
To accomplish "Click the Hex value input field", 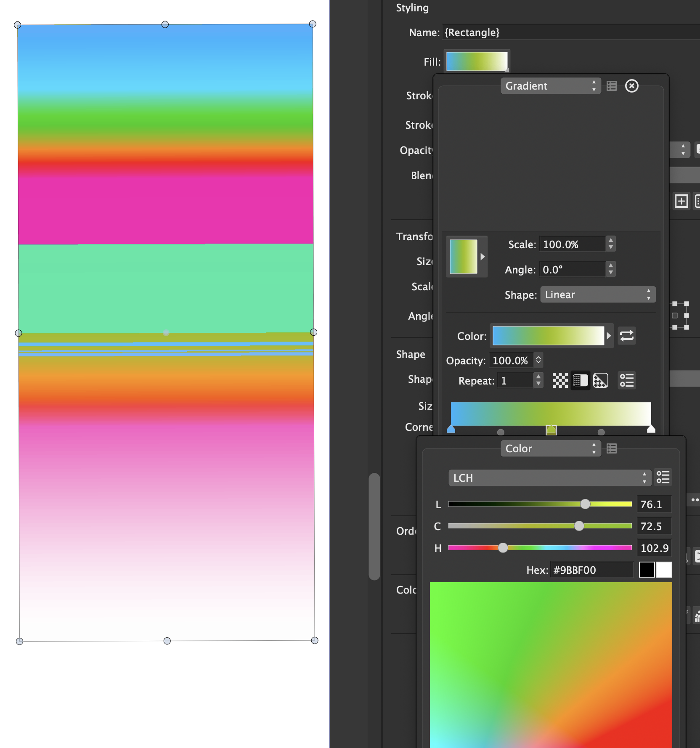I will coord(591,570).
